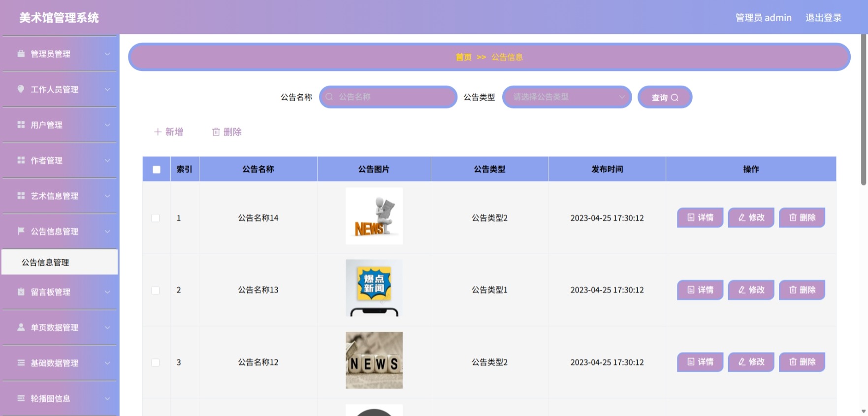
Task: Click the trash icon of batch 删除
Action: click(216, 132)
